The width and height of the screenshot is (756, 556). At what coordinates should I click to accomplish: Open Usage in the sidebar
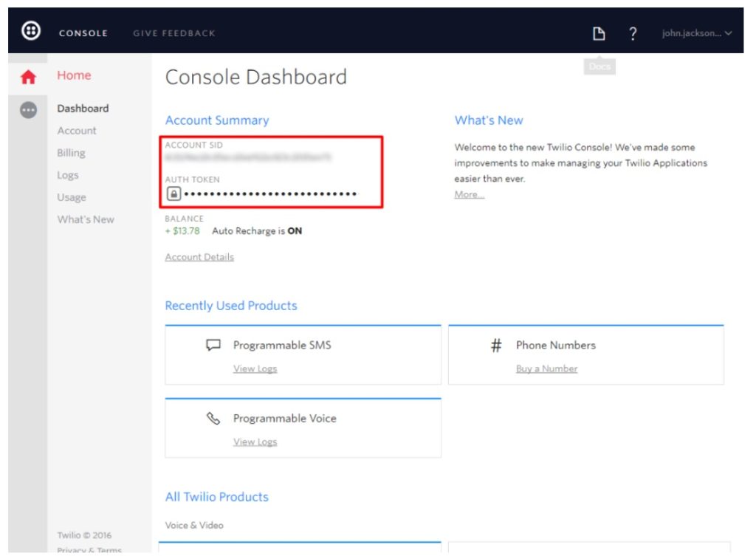pos(72,197)
